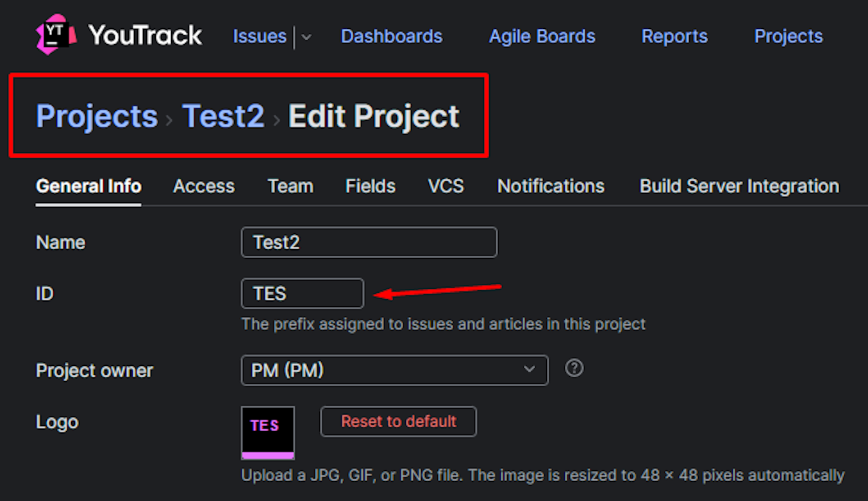Go to Dashboards in the navigation
Image resolution: width=868 pixels, height=501 pixels.
tap(392, 36)
